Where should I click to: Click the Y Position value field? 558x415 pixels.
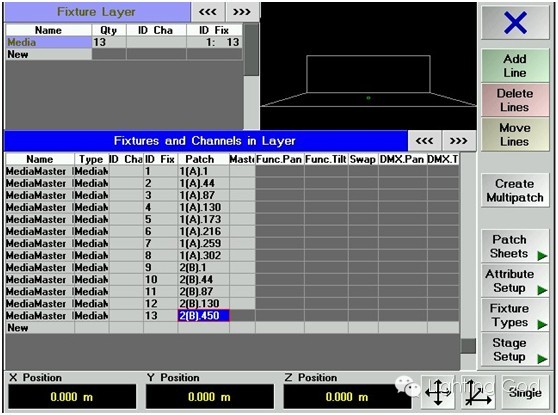tap(210, 396)
